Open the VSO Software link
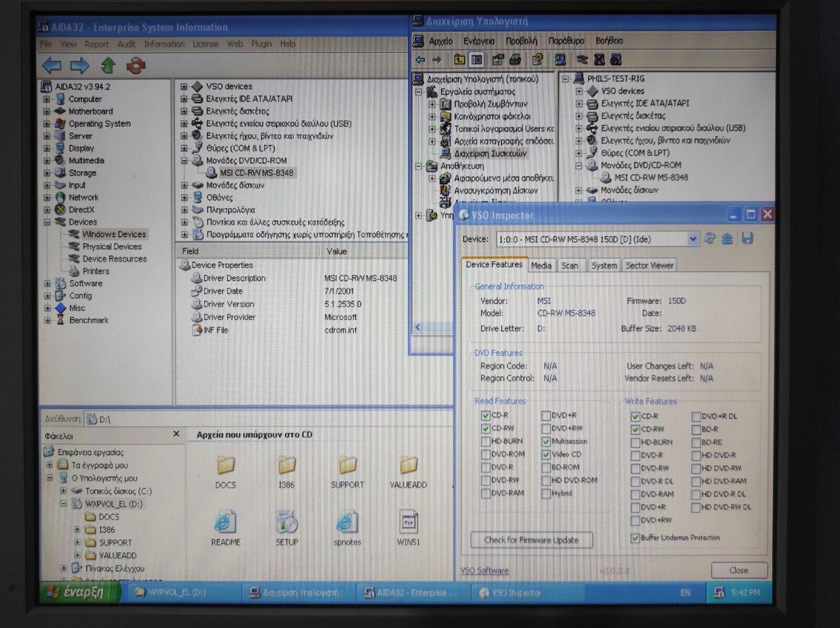Screen dimensions: 840x628 coord(484,570)
